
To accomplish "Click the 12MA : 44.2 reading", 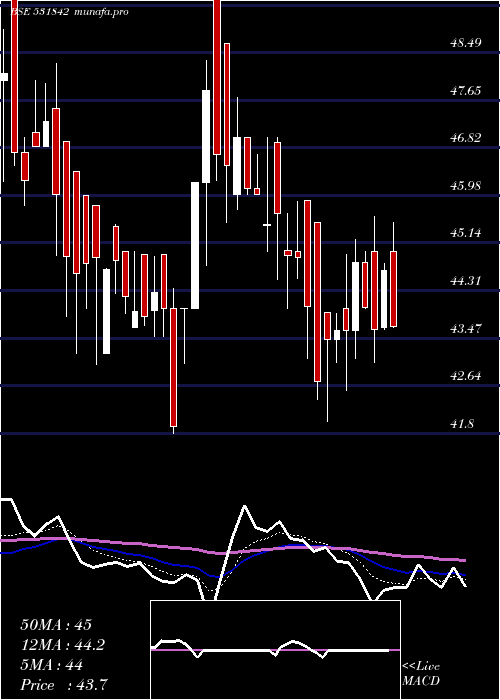I will pos(62,645).
